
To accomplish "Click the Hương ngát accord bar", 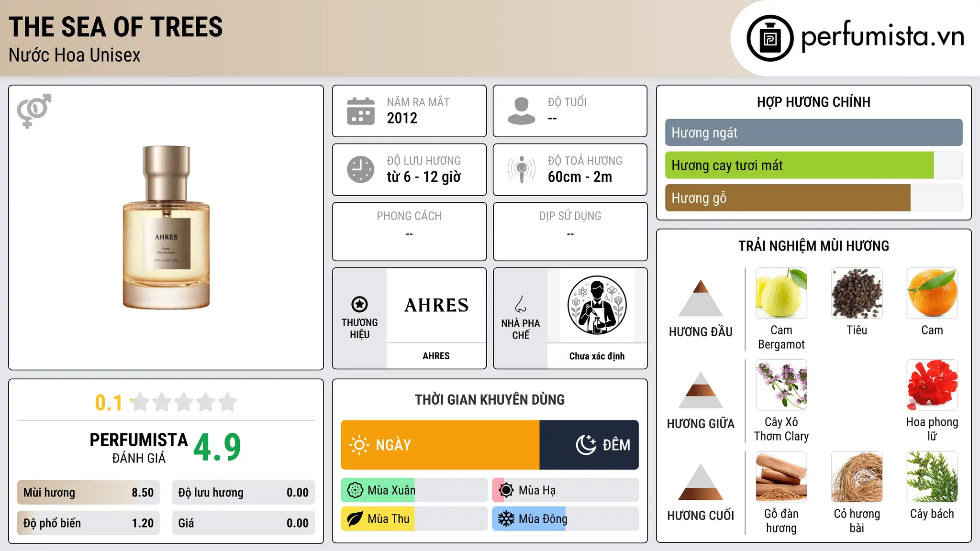I will pyautogui.click(x=813, y=132).
